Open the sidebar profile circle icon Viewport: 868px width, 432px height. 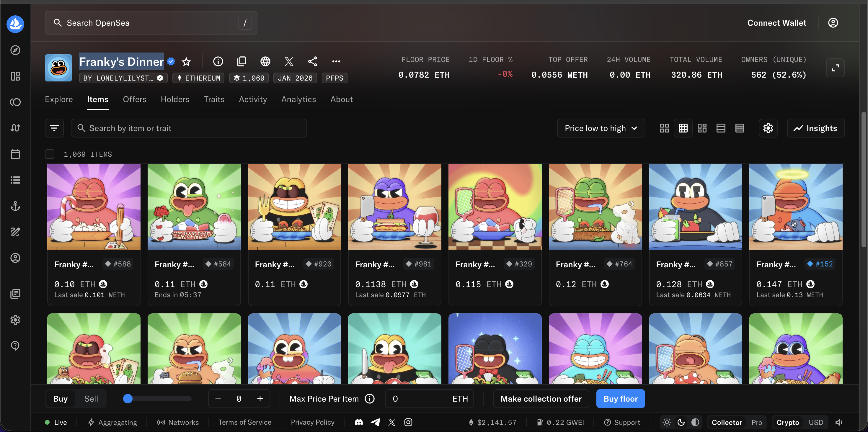pyautogui.click(x=15, y=258)
